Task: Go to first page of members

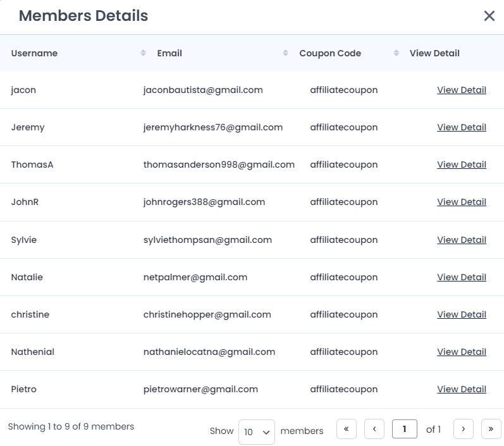Action: pyautogui.click(x=346, y=429)
